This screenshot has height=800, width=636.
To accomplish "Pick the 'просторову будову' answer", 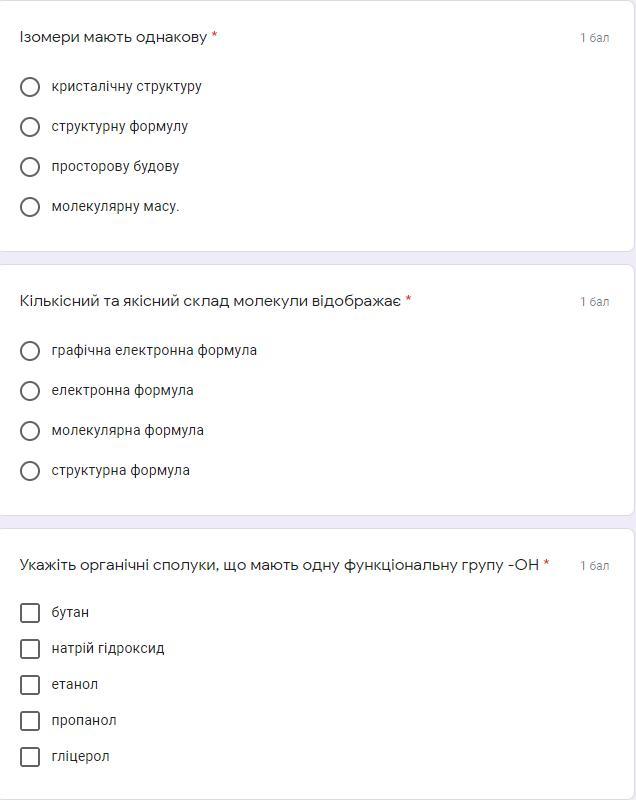I will (x=30, y=167).
